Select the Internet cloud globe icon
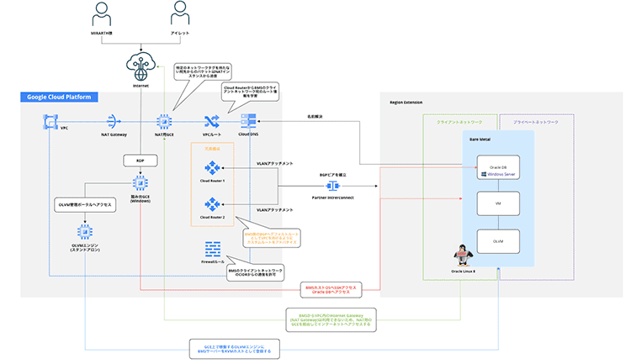Screen dimensions: 631x364 [141, 66]
